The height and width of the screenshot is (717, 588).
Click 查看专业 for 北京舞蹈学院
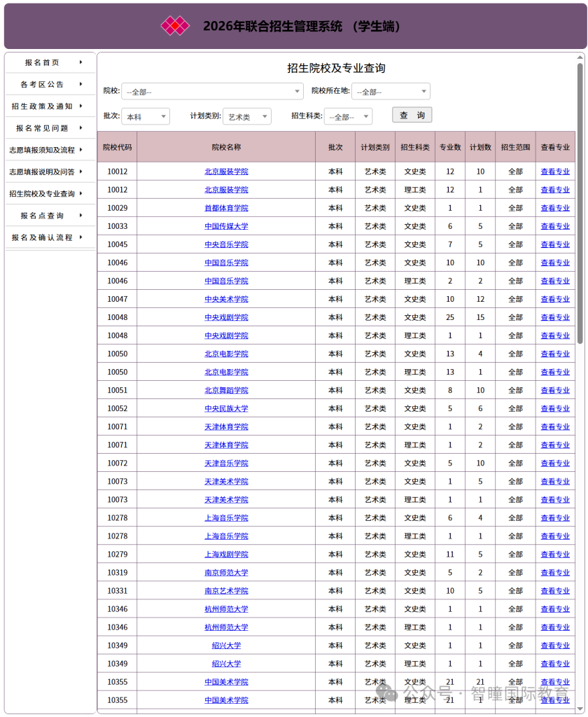[x=555, y=391]
